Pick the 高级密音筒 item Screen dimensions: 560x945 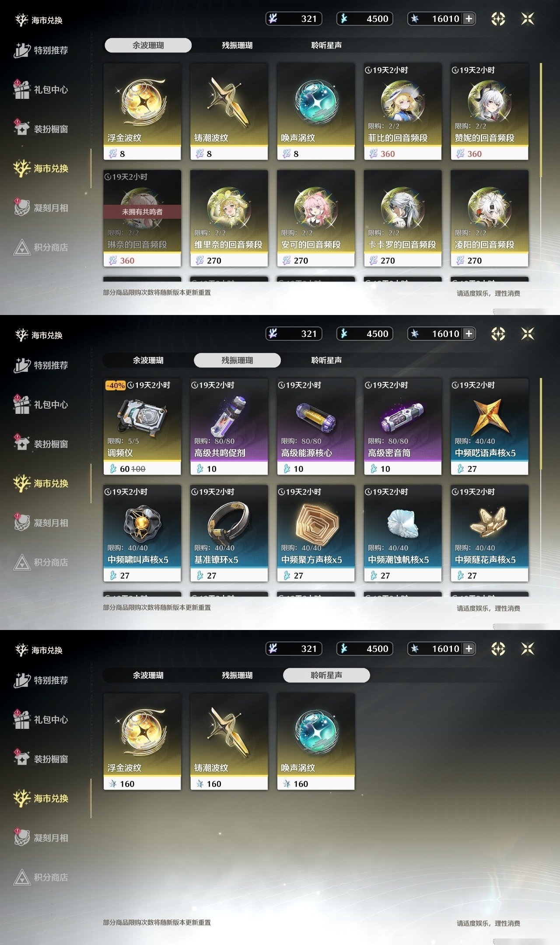402,427
